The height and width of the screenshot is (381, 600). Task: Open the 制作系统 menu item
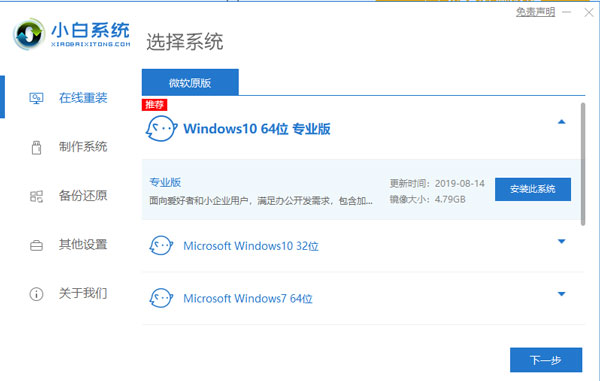click(x=83, y=147)
